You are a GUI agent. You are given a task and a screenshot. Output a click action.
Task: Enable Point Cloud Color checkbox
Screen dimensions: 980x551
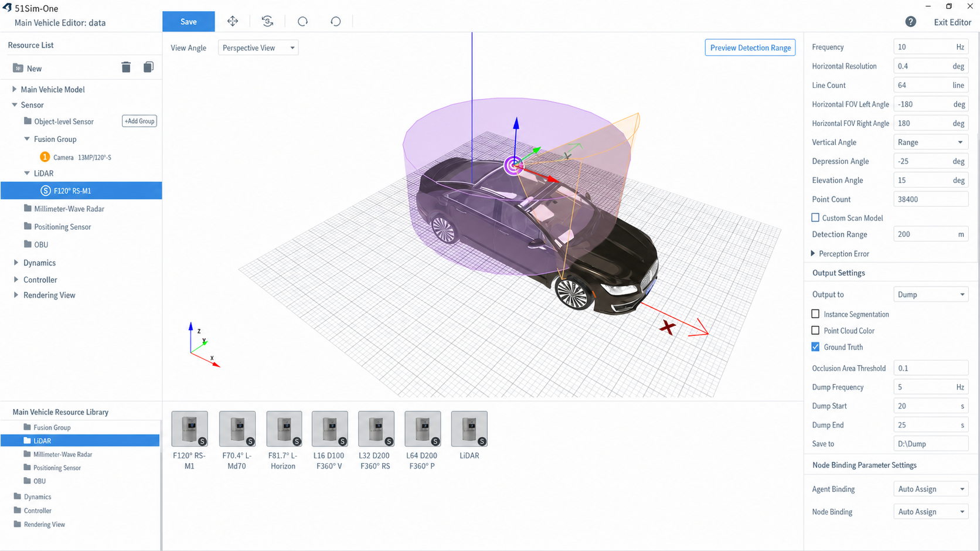(815, 330)
